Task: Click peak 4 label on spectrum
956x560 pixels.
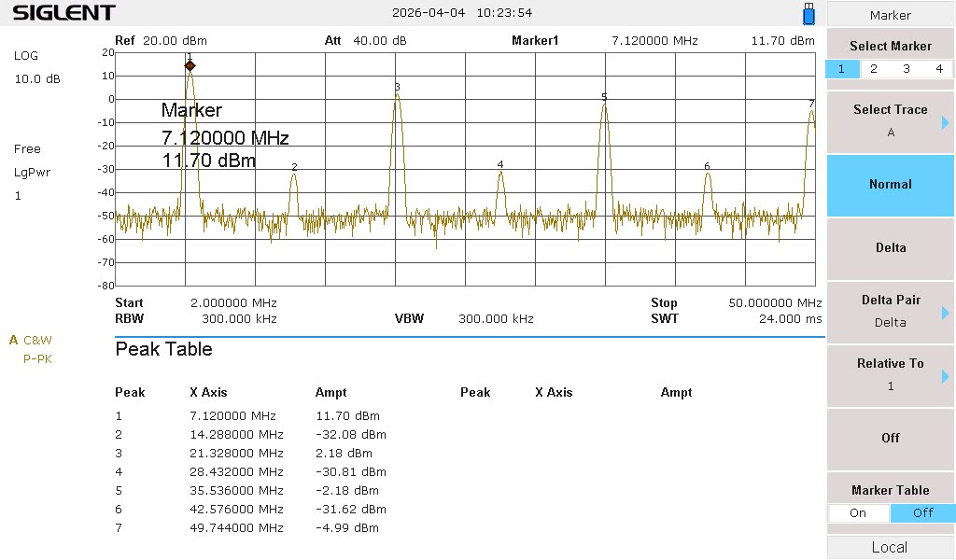Action: point(500,164)
